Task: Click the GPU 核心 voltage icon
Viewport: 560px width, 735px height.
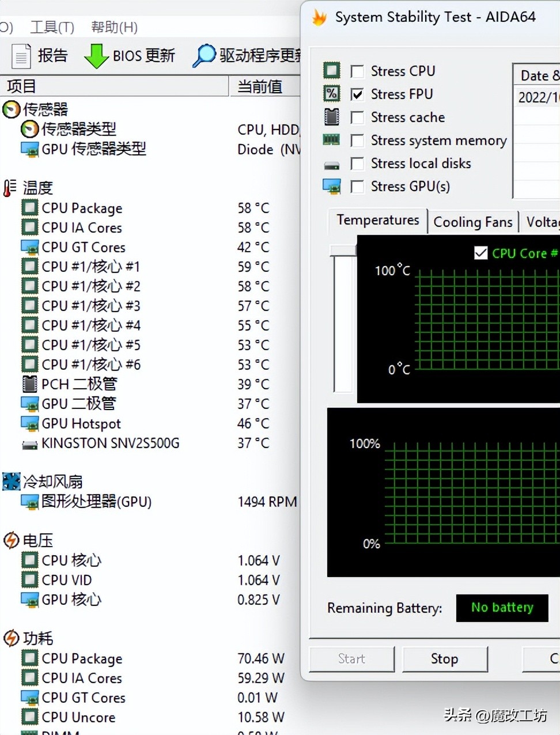Action: pyautogui.click(x=30, y=600)
